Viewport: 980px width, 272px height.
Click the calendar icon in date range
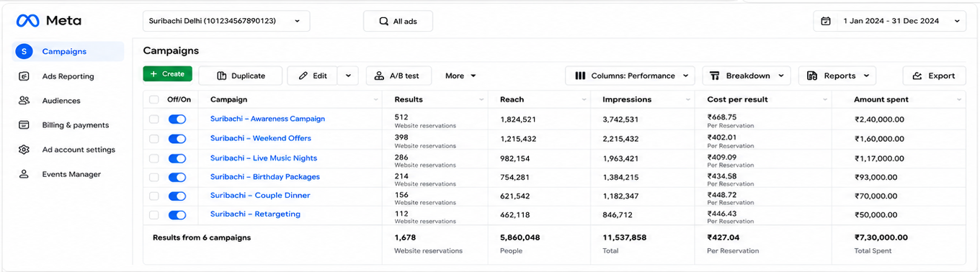tap(827, 21)
